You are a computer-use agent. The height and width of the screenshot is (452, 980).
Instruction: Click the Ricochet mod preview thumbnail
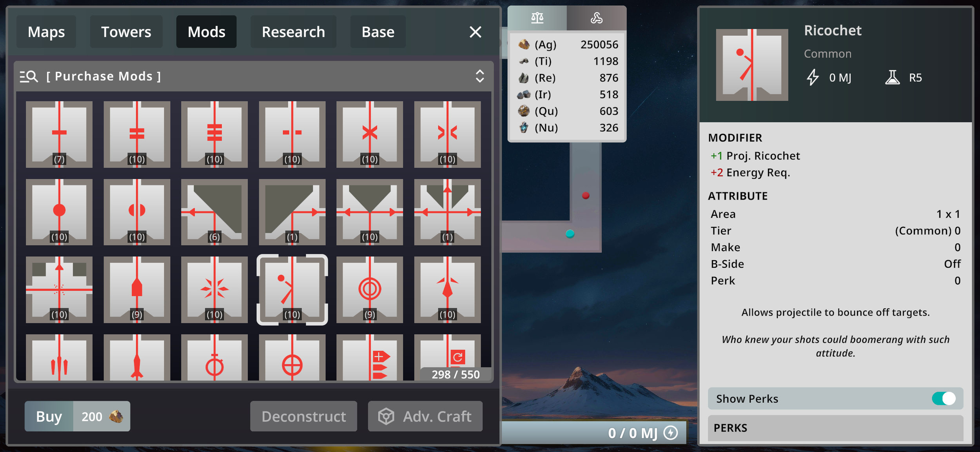click(x=751, y=65)
